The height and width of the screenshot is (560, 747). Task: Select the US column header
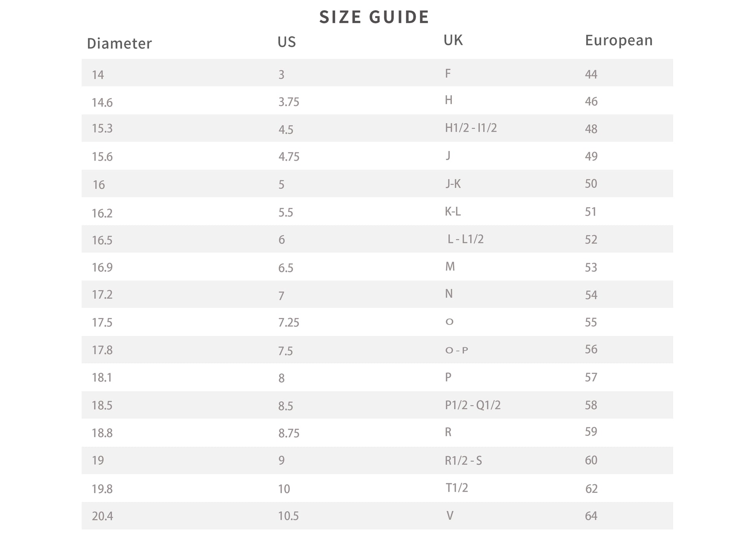coord(287,42)
